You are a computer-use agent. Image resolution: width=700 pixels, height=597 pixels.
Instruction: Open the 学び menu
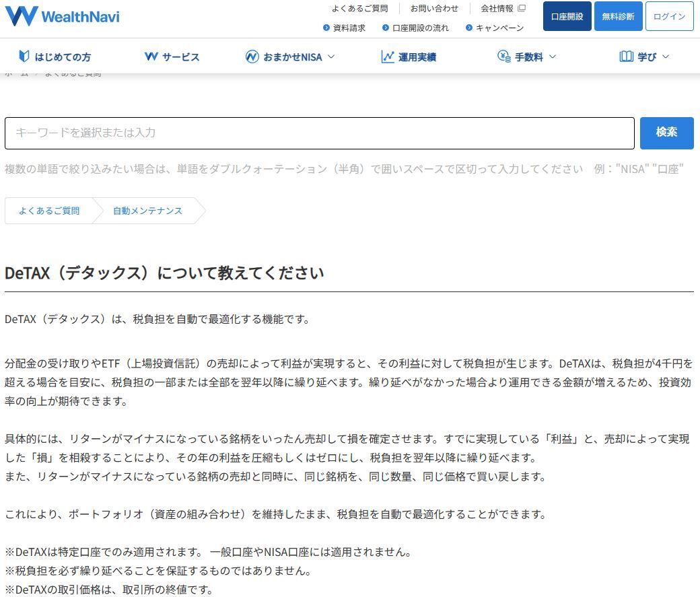click(644, 57)
